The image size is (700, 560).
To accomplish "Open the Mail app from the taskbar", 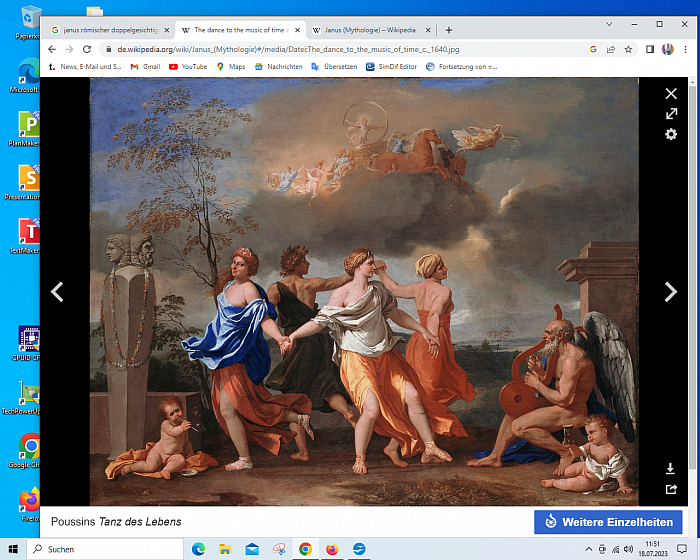I will click(252, 549).
